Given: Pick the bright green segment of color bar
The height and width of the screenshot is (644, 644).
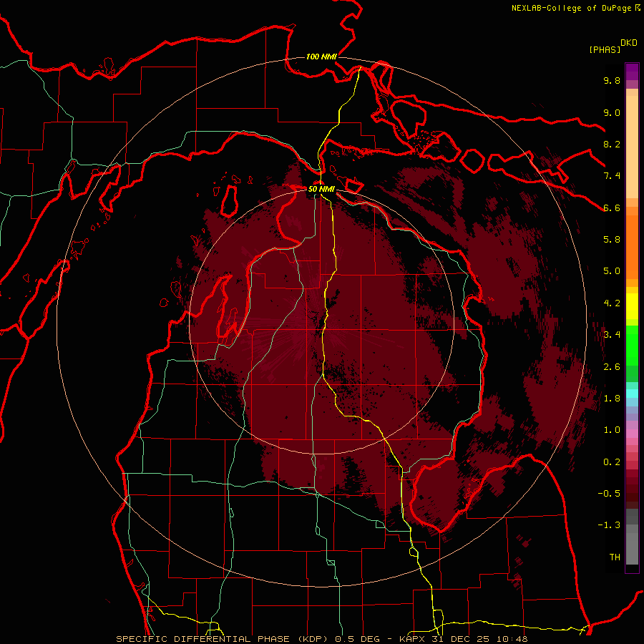Looking at the screenshot, I should pyautogui.click(x=632, y=346).
